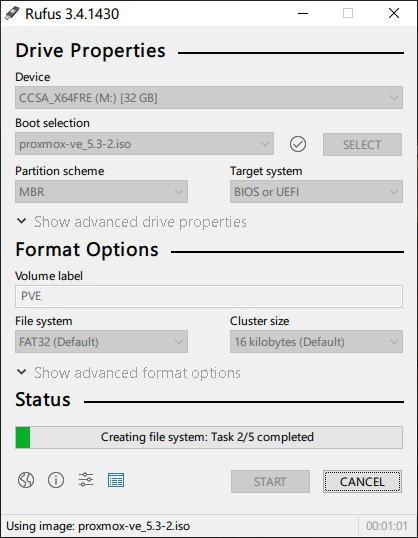The image size is (418, 538).
Task: Click the Rufus USB drive title icon
Action: tap(12, 14)
